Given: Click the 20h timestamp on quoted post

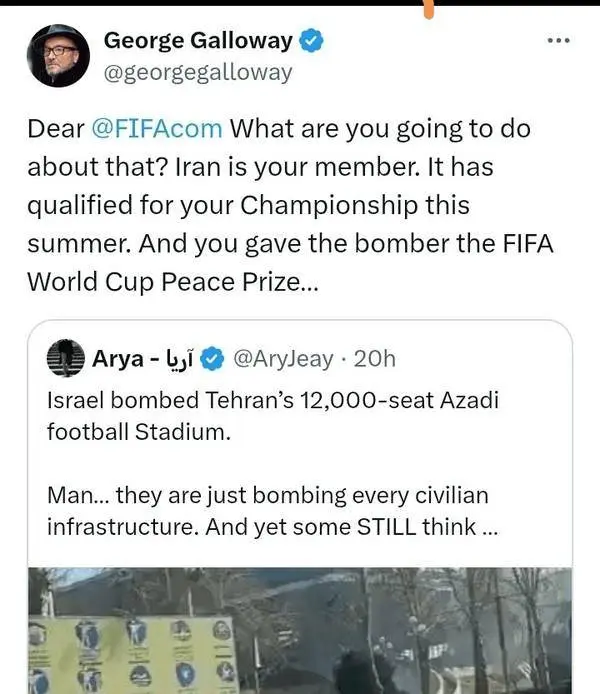Looking at the screenshot, I should [x=375, y=357].
